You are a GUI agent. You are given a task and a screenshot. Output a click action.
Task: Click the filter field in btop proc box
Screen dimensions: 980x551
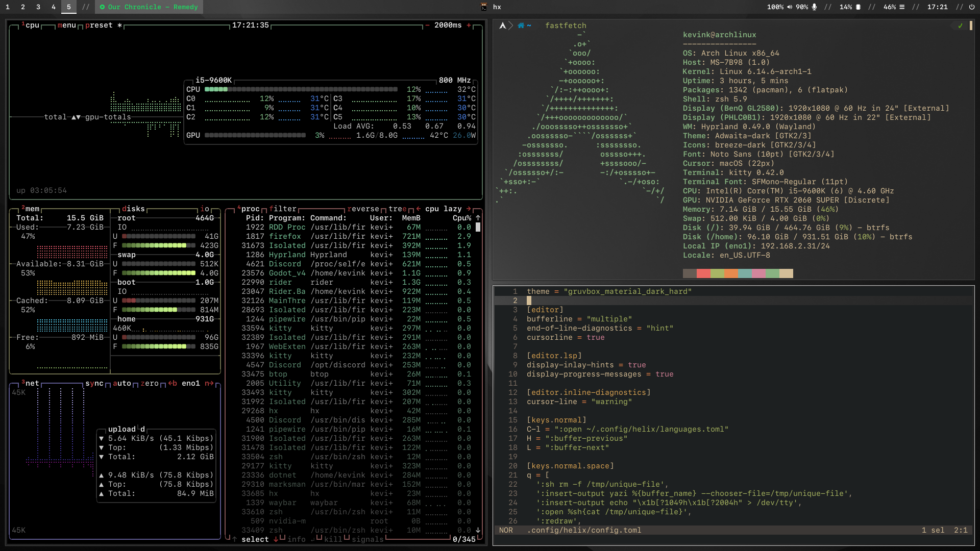283,209
